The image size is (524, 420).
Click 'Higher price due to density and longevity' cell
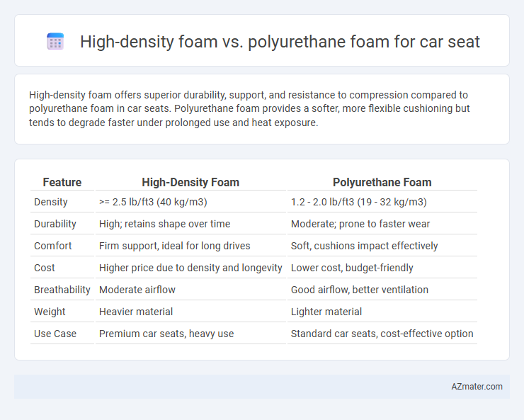[190, 268]
